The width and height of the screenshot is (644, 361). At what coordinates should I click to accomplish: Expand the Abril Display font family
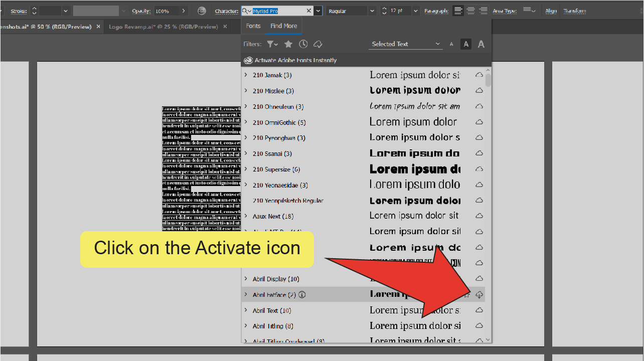pos(246,279)
